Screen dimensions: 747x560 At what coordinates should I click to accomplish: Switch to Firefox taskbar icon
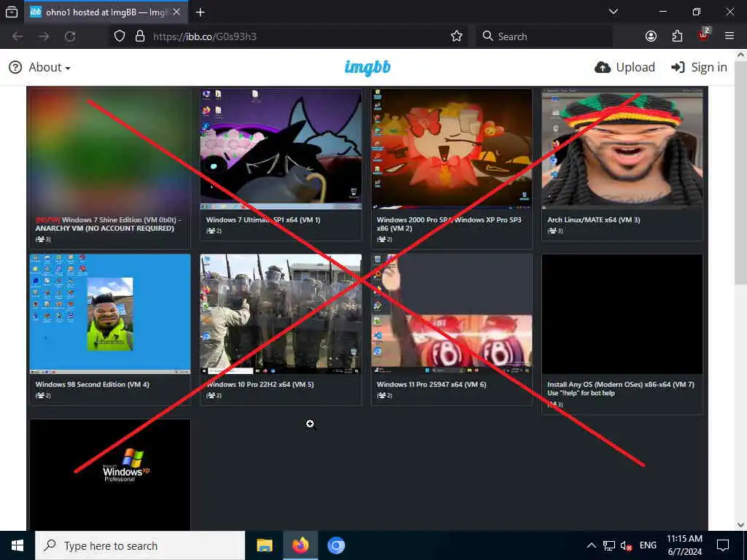(x=300, y=545)
